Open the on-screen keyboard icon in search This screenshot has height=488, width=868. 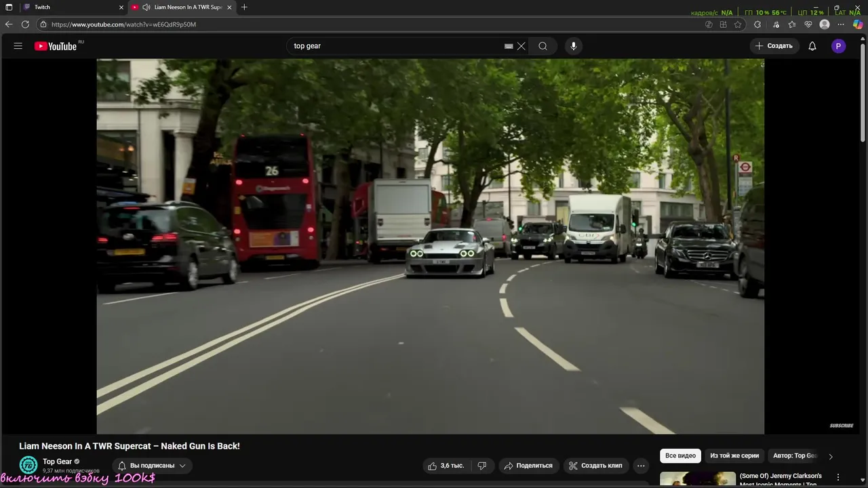[x=509, y=46]
